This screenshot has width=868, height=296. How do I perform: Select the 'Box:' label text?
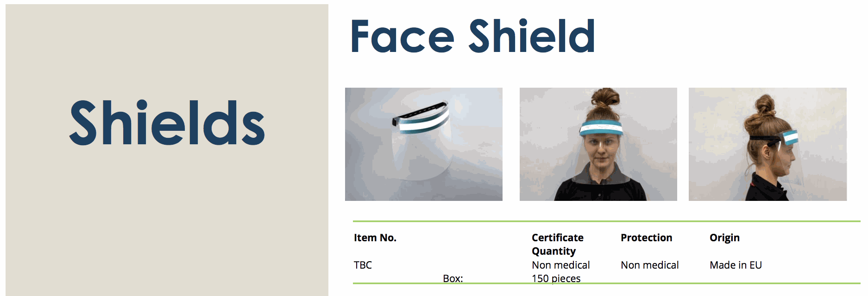tap(453, 278)
